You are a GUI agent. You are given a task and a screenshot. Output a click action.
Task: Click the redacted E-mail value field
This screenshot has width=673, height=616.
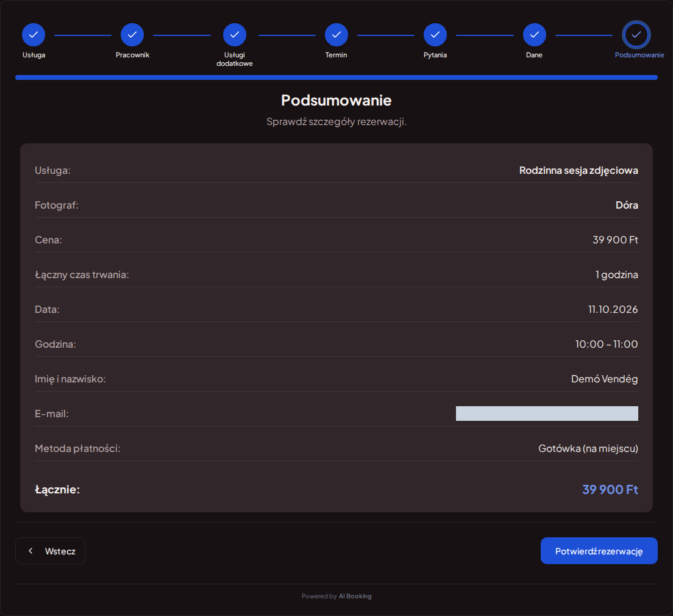coord(547,414)
